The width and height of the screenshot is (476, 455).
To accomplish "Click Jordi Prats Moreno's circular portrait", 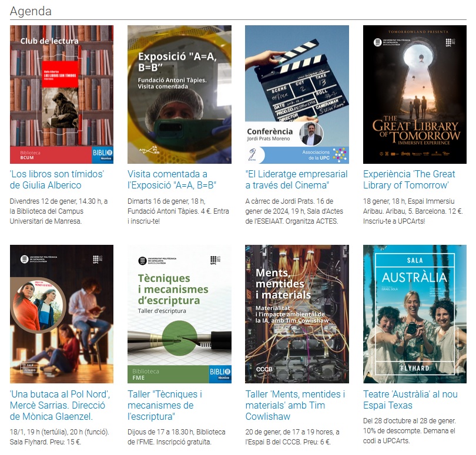I will 311,134.
